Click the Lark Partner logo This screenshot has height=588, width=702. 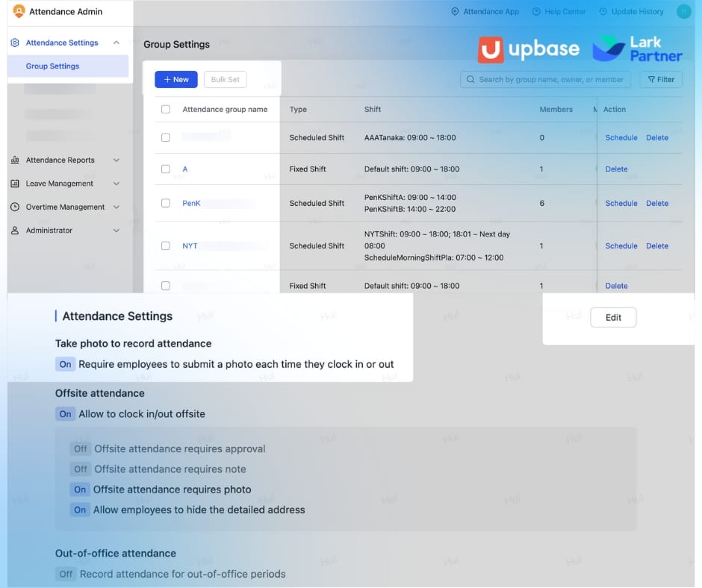(x=637, y=49)
